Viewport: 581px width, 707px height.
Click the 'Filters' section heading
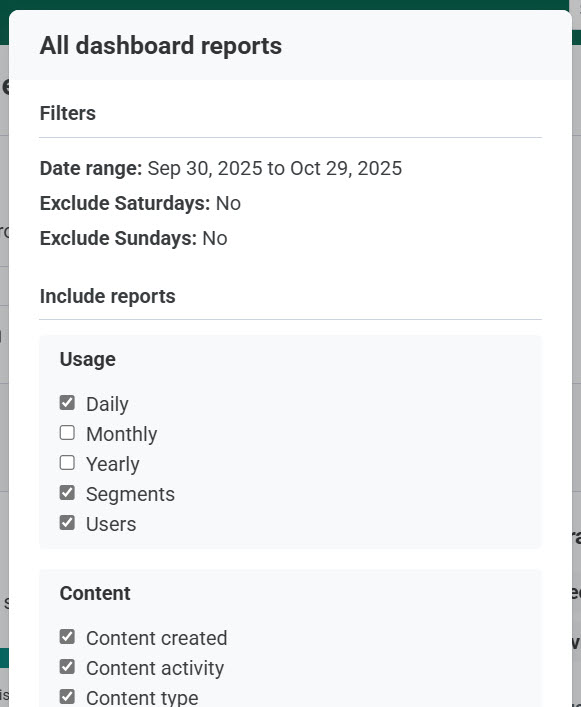(x=68, y=113)
